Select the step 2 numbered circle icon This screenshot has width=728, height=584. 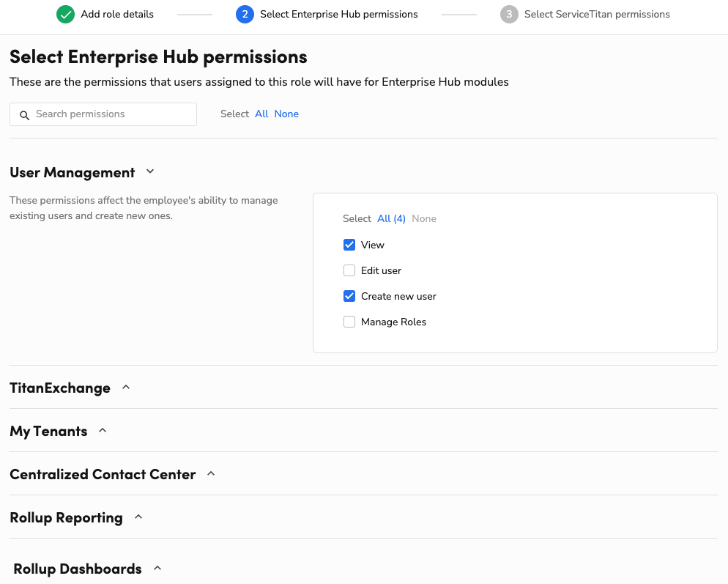[x=245, y=14]
